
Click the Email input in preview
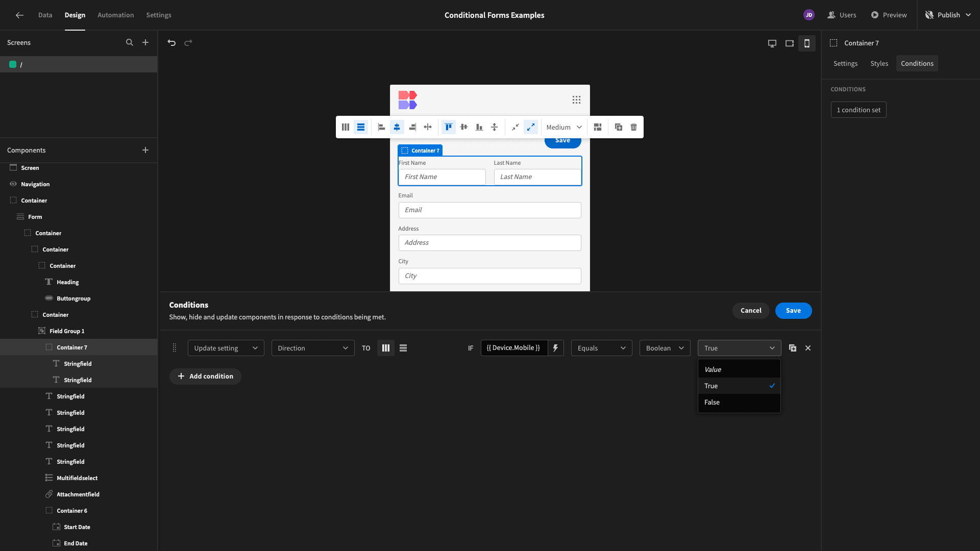coord(489,210)
